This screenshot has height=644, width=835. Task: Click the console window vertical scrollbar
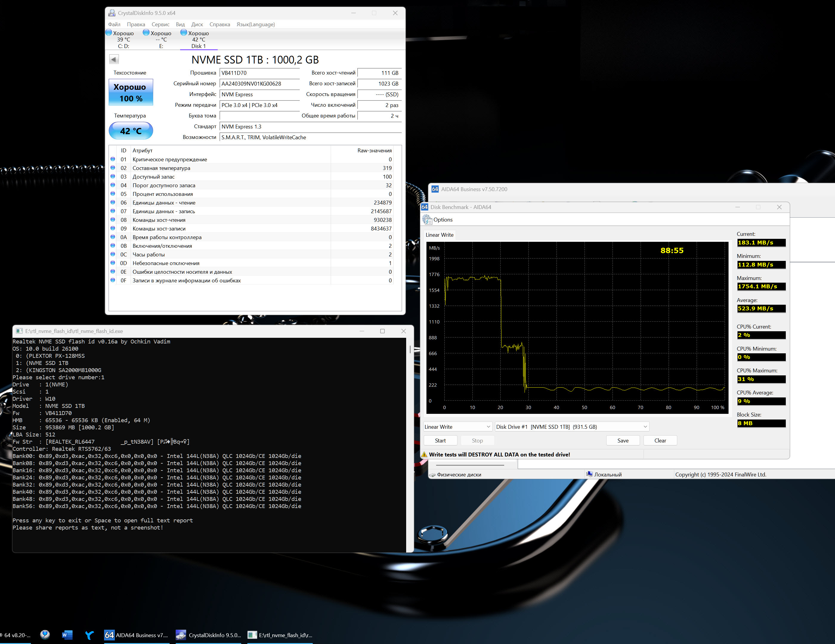tap(410, 349)
